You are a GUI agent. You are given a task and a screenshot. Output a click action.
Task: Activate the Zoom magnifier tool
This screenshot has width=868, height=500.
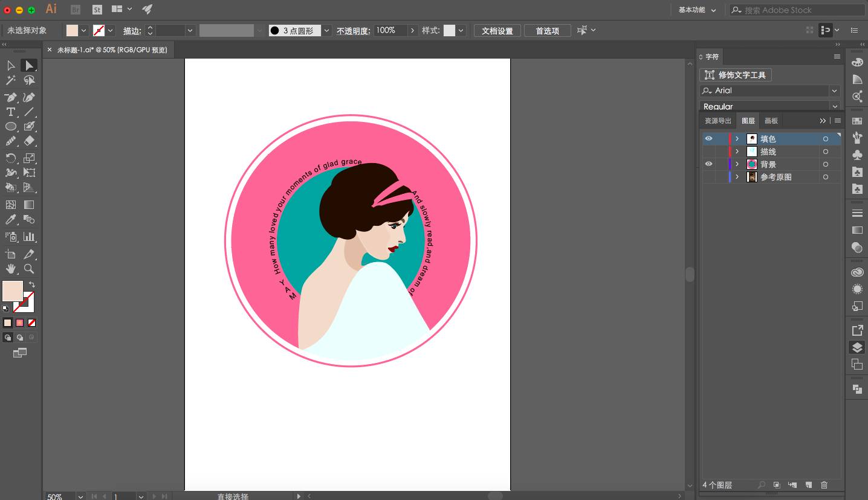(x=29, y=269)
